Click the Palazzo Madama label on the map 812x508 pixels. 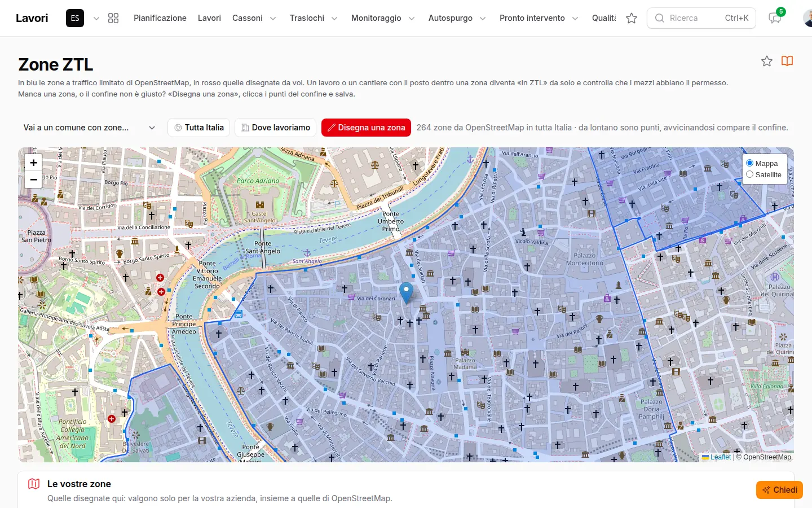click(x=465, y=364)
